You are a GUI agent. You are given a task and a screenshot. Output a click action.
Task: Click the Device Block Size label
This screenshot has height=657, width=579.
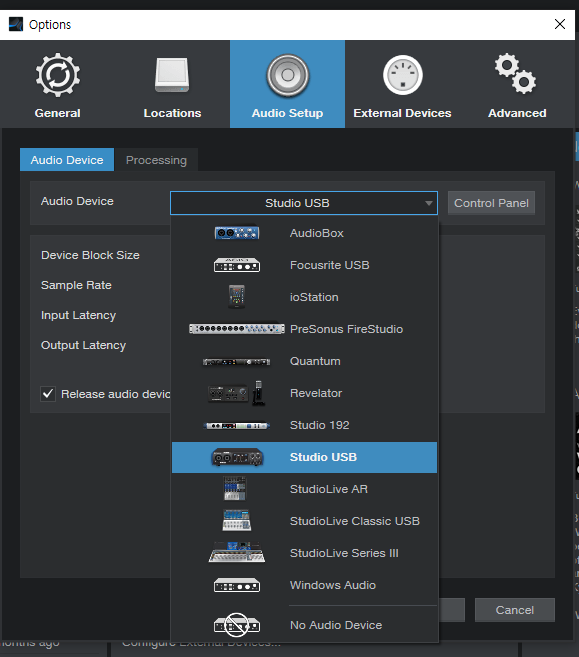(90, 255)
